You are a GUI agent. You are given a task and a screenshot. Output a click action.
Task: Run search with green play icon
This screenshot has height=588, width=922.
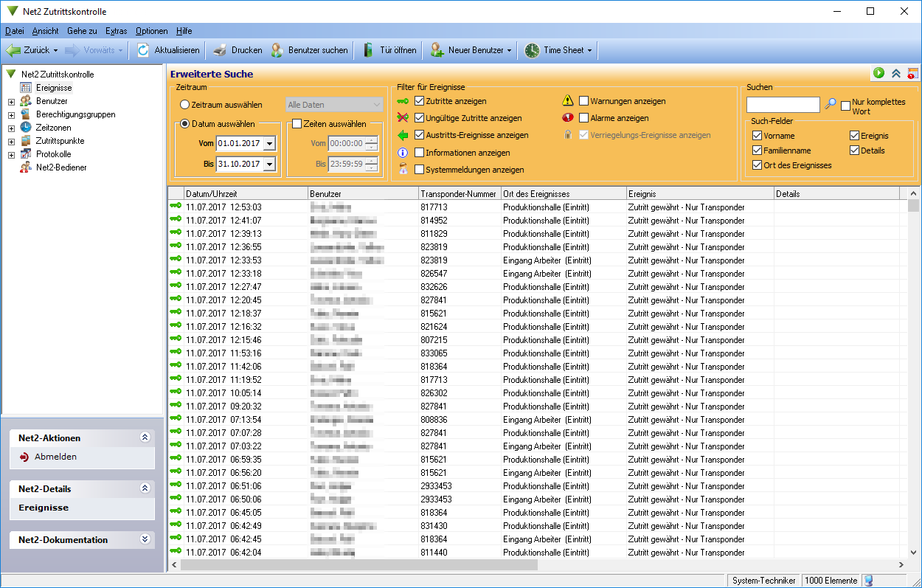coord(879,73)
